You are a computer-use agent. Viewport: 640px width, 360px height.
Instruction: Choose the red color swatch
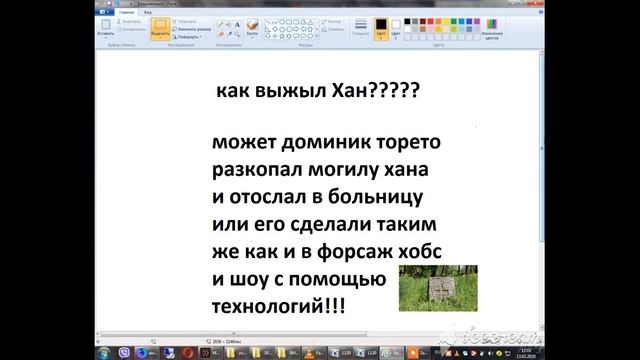click(x=430, y=21)
